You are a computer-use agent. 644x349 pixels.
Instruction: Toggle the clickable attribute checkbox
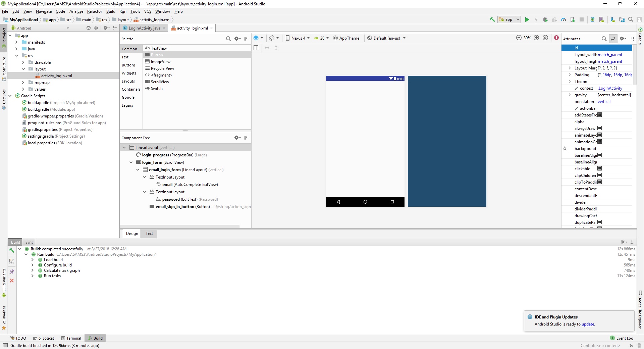(600, 169)
